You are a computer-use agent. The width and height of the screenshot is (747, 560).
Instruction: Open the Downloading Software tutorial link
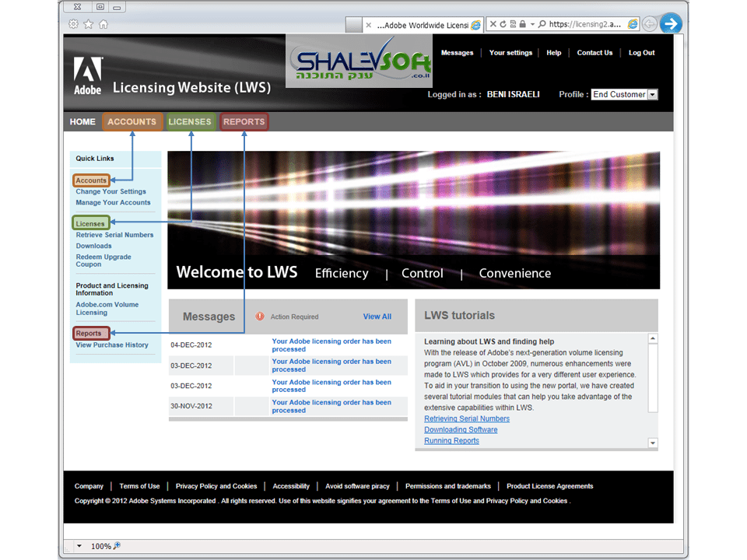[461, 429]
